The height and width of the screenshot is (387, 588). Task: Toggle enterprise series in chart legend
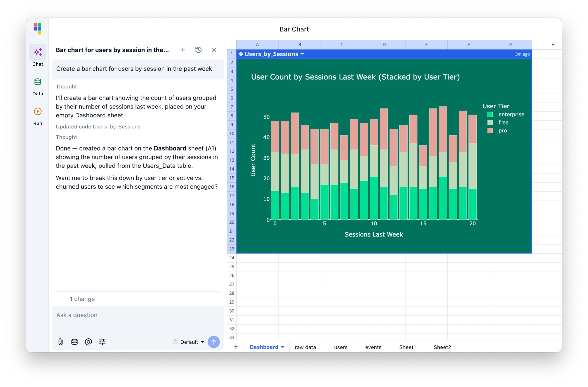point(506,114)
